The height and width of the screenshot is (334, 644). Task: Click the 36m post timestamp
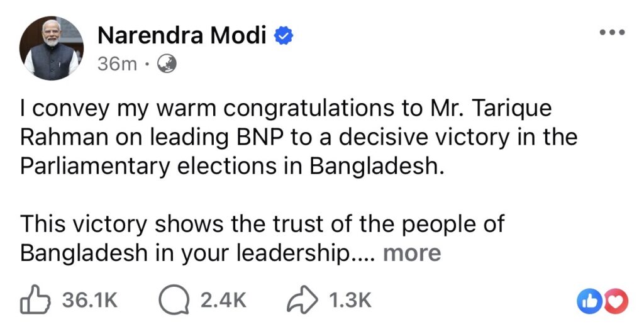pyautogui.click(x=117, y=64)
